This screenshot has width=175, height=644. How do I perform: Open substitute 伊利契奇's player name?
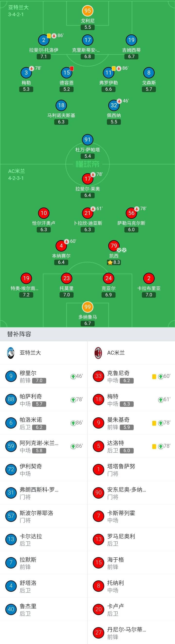[31, 466]
